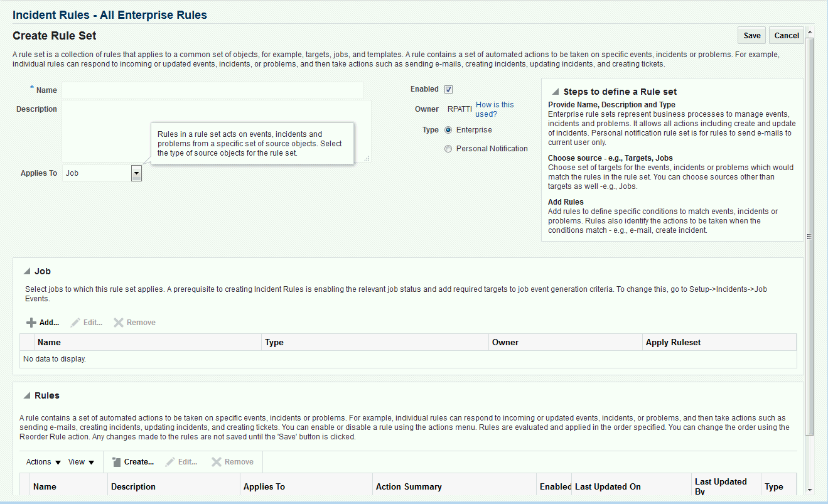Click the 'No data to display.' text
This screenshot has width=828, height=504.
pos(55,359)
